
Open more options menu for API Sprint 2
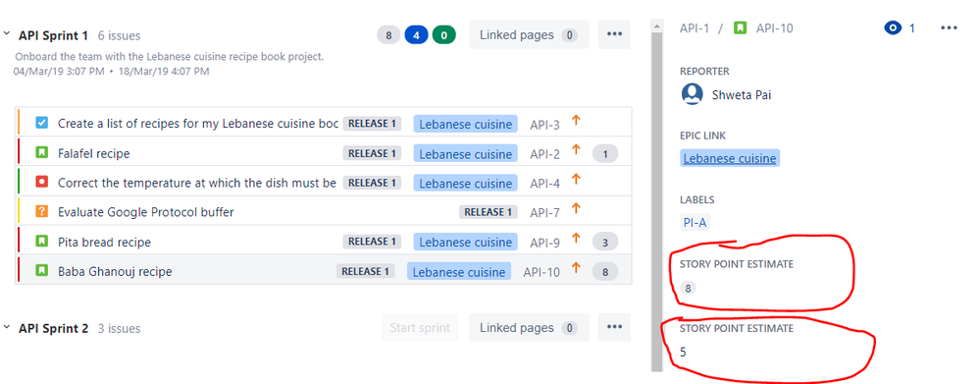tap(614, 328)
